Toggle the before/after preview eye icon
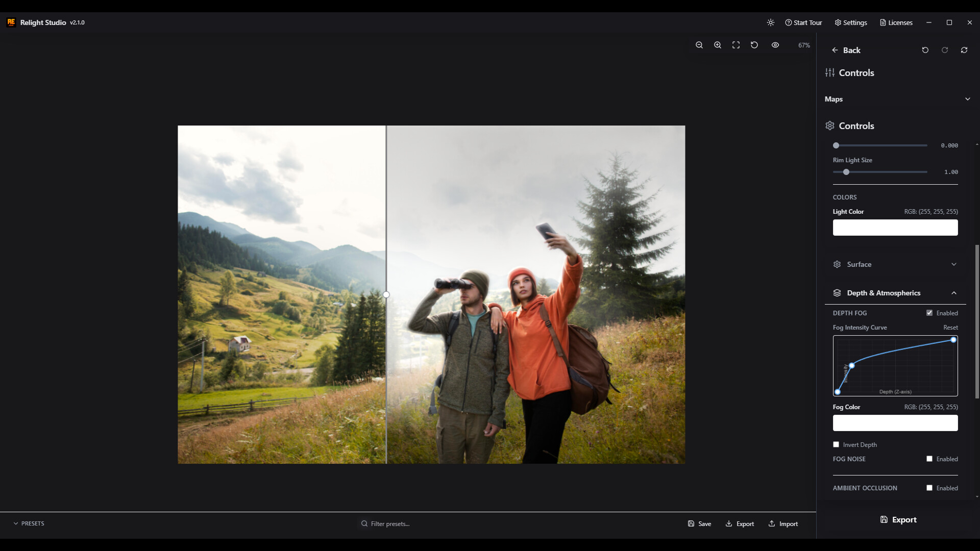This screenshot has width=980, height=551. tap(775, 45)
